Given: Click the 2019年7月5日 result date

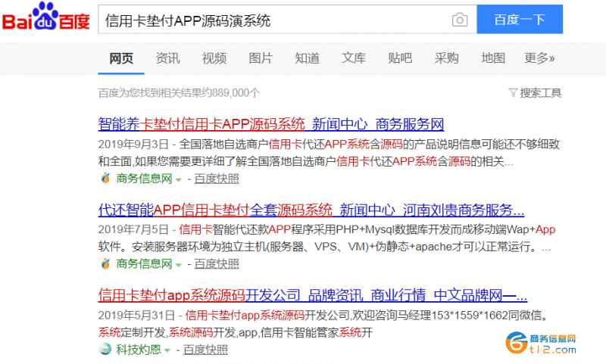Looking at the screenshot, I should click(x=133, y=229).
